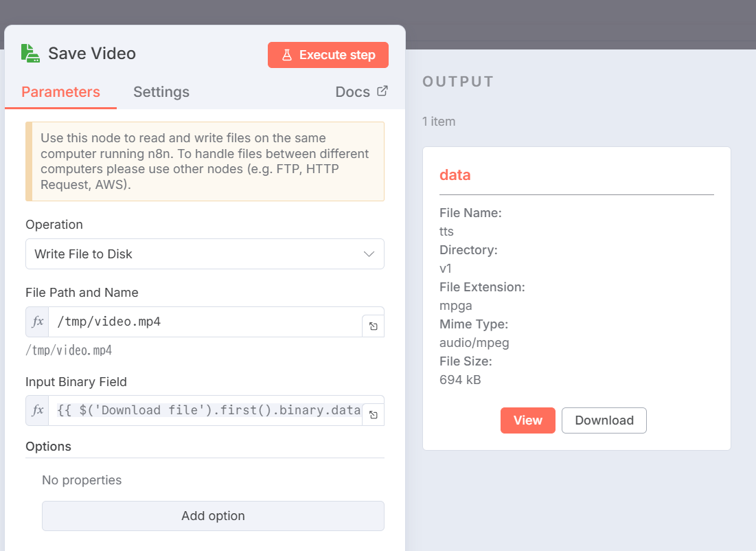Click View to preview the binary data

[x=527, y=420]
